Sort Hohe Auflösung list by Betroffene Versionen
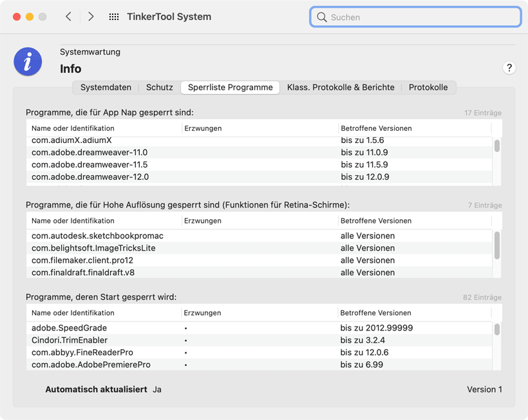 415,221
